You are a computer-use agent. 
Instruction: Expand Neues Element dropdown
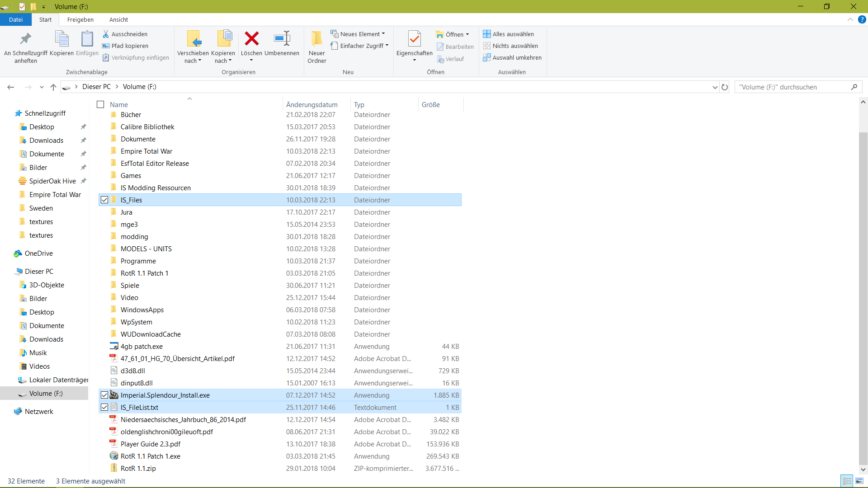[x=383, y=34]
